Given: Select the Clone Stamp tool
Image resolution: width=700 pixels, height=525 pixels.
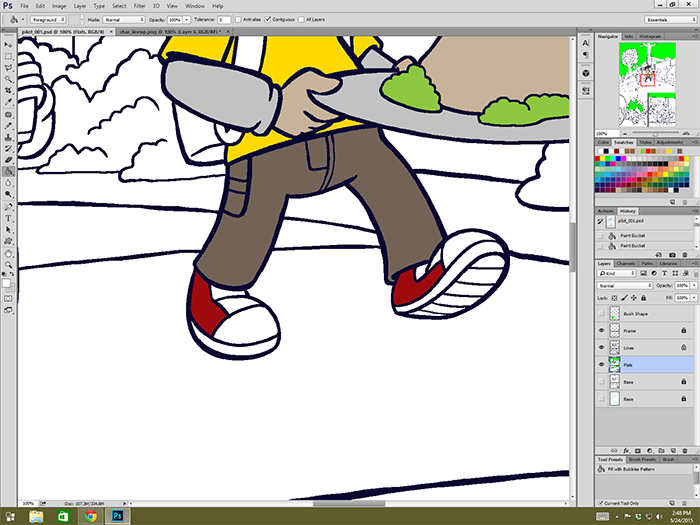Looking at the screenshot, I should coord(8,138).
